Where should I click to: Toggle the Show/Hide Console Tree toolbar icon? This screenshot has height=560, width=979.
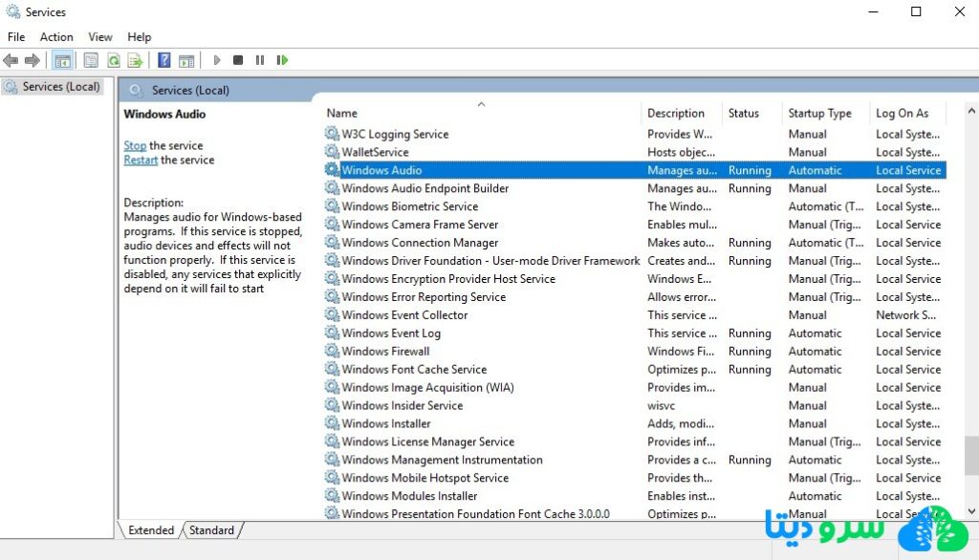(62, 60)
